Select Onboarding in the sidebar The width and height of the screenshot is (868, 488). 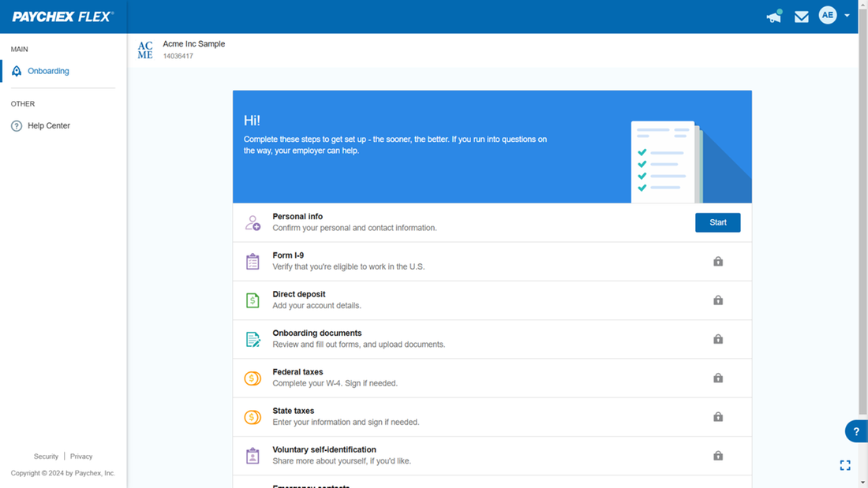point(48,71)
